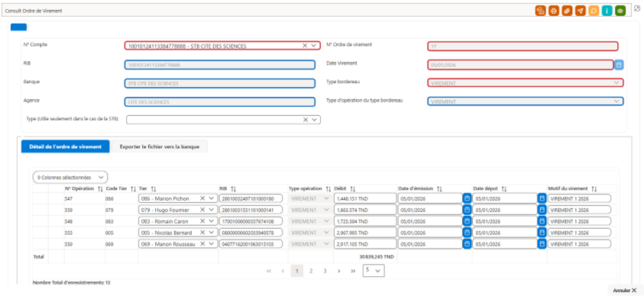
Task: Click the teal information icon
Action: tap(607, 11)
